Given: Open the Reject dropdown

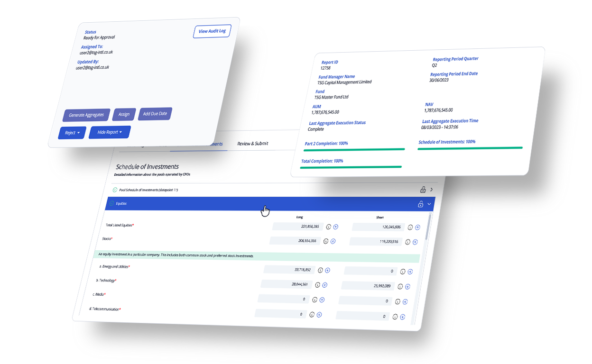Looking at the screenshot, I should coord(71,132).
